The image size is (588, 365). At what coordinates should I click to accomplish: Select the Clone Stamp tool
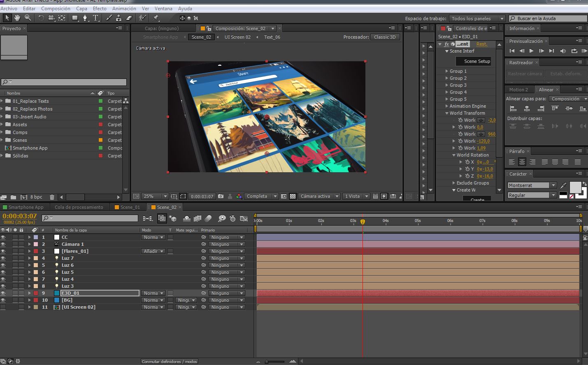119,18
